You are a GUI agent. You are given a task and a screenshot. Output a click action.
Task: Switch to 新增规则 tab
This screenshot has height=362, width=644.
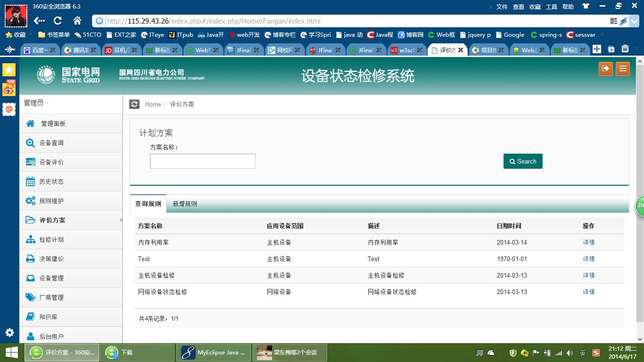pyautogui.click(x=185, y=204)
